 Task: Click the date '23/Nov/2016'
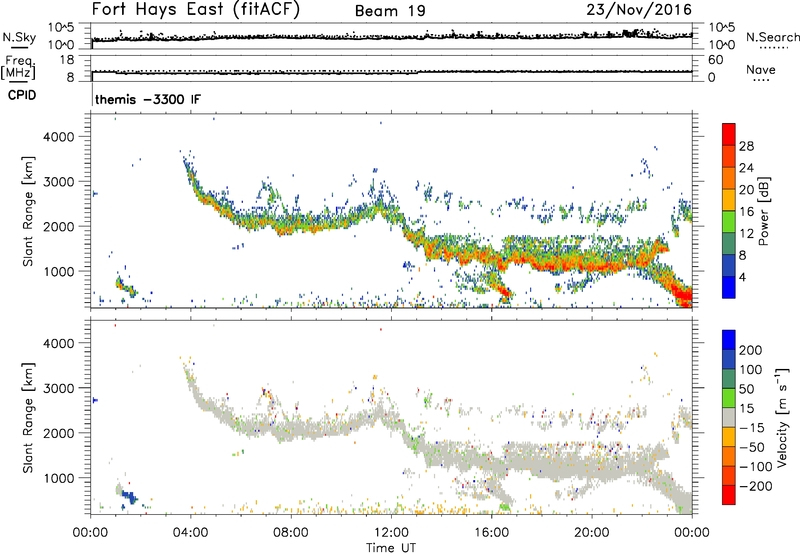[639, 9]
